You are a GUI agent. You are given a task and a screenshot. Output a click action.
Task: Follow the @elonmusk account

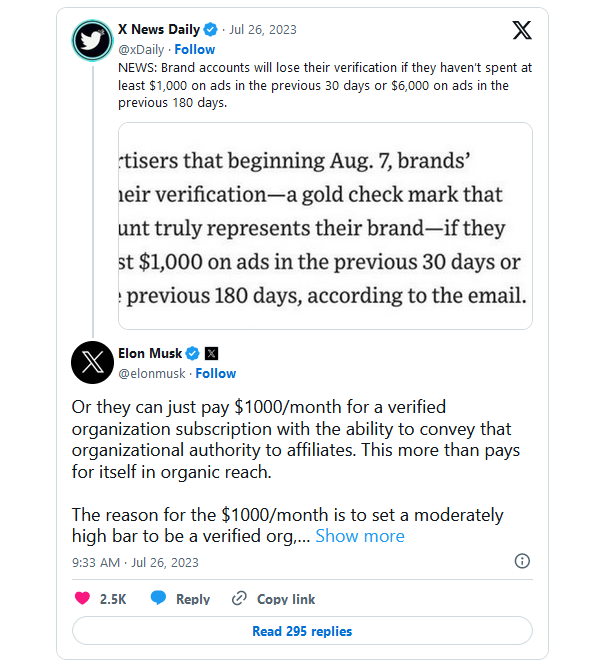coord(216,373)
